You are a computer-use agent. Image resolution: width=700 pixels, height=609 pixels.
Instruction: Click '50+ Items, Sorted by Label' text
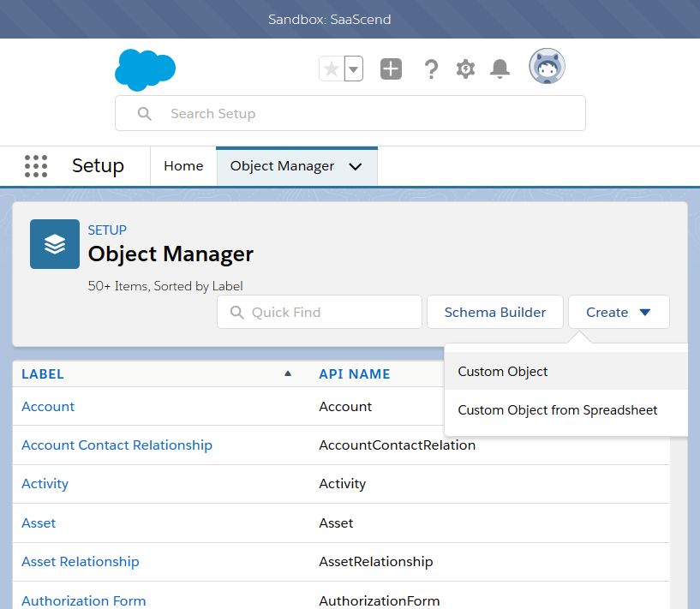pos(165,286)
